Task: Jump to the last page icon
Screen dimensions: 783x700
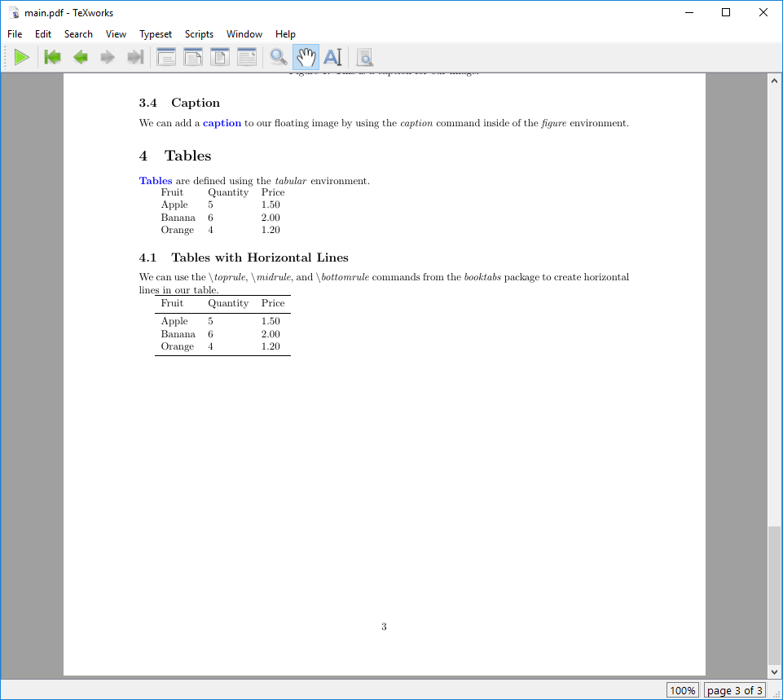Action: (135, 57)
